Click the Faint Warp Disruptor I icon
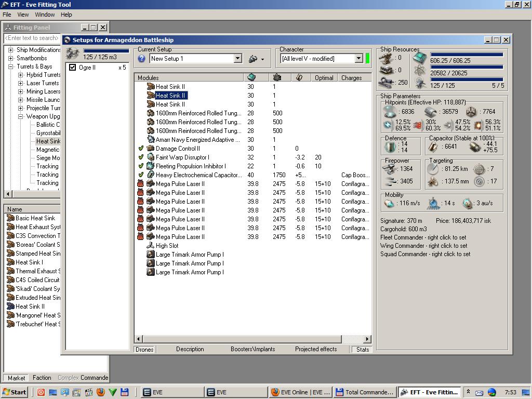532x399 pixels. [x=151, y=157]
